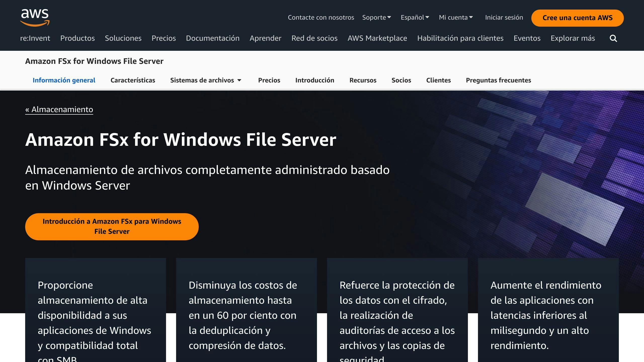Open the Soluciones menu
The height and width of the screenshot is (362, 644).
(x=123, y=38)
